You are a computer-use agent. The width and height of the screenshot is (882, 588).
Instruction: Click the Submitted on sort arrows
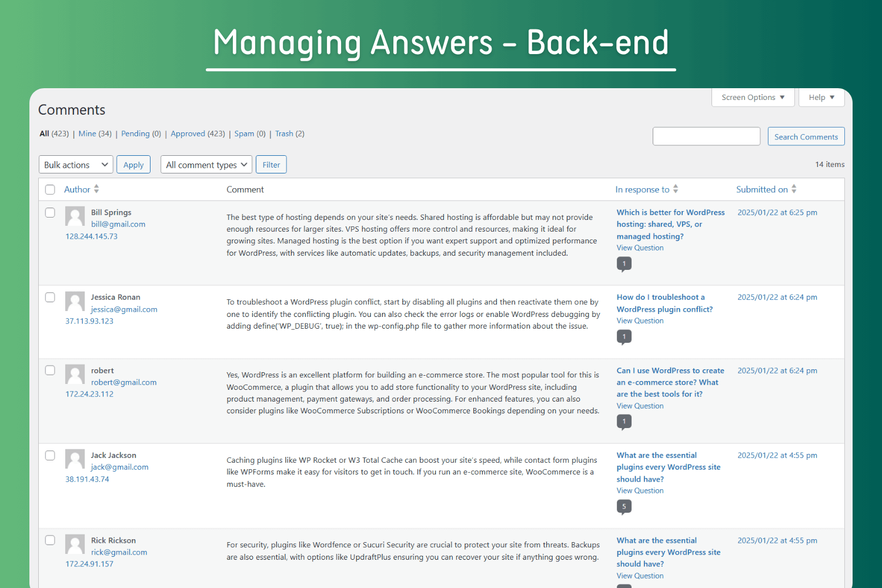[x=794, y=189]
